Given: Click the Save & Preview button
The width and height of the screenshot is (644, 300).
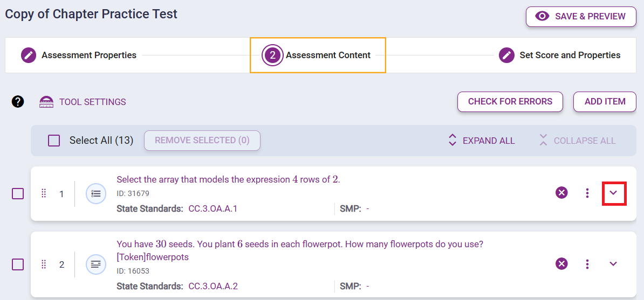Looking at the screenshot, I should point(580,16).
